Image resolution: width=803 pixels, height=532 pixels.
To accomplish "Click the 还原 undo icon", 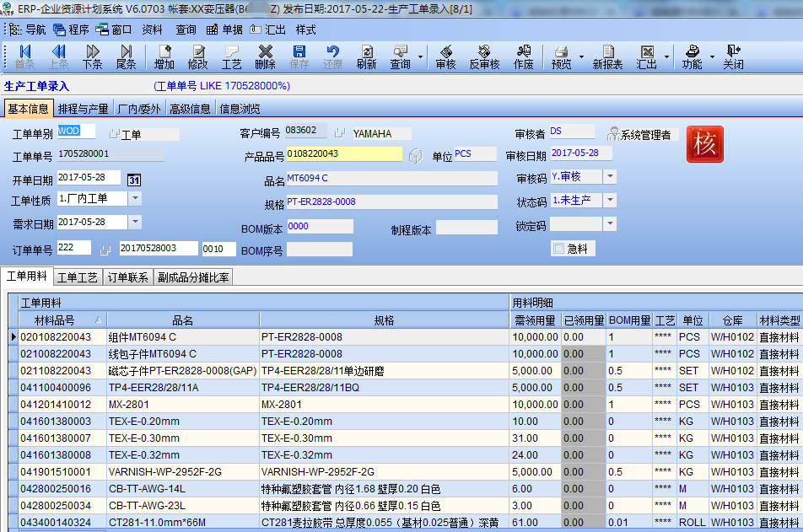I will tap(333, 56).
